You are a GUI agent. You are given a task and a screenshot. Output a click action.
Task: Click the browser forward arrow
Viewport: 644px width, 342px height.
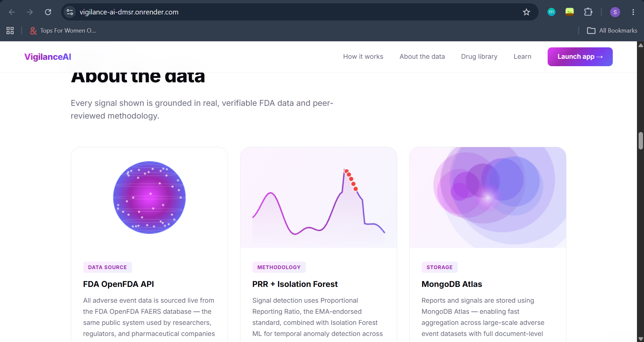[30, 12]
